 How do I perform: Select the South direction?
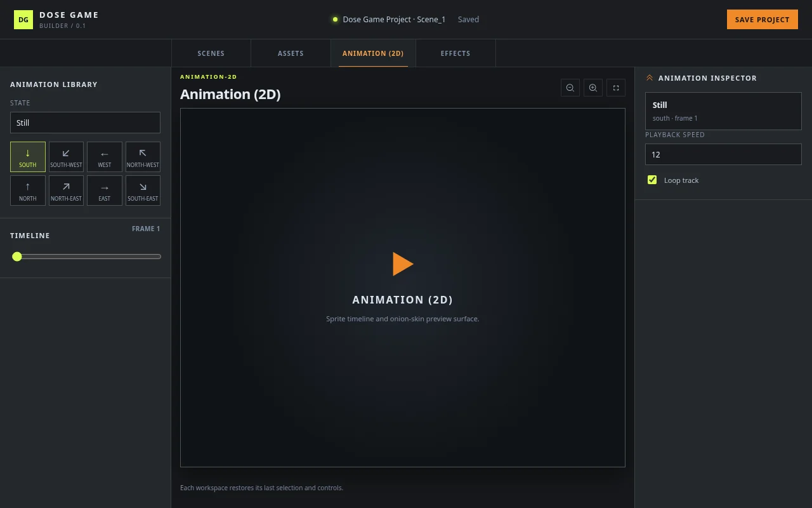click(x=28, y=157)
